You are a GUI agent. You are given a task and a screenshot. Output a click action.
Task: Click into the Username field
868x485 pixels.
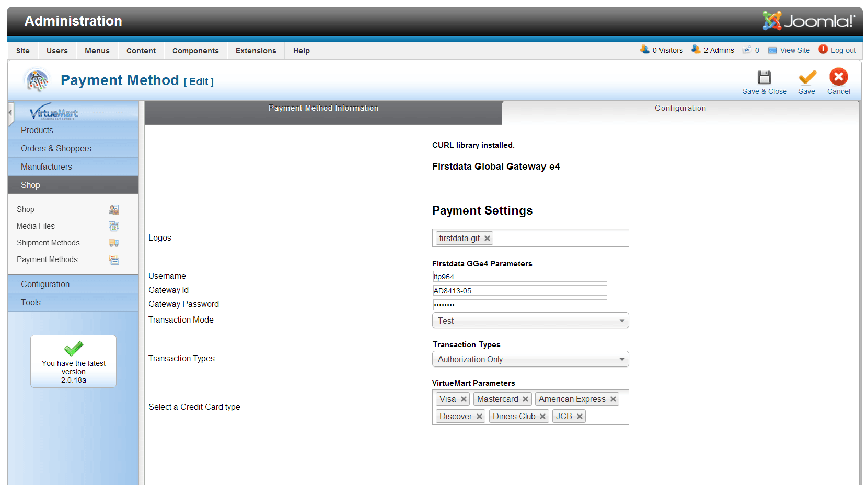pyautogui.click(x=519, y=277)
